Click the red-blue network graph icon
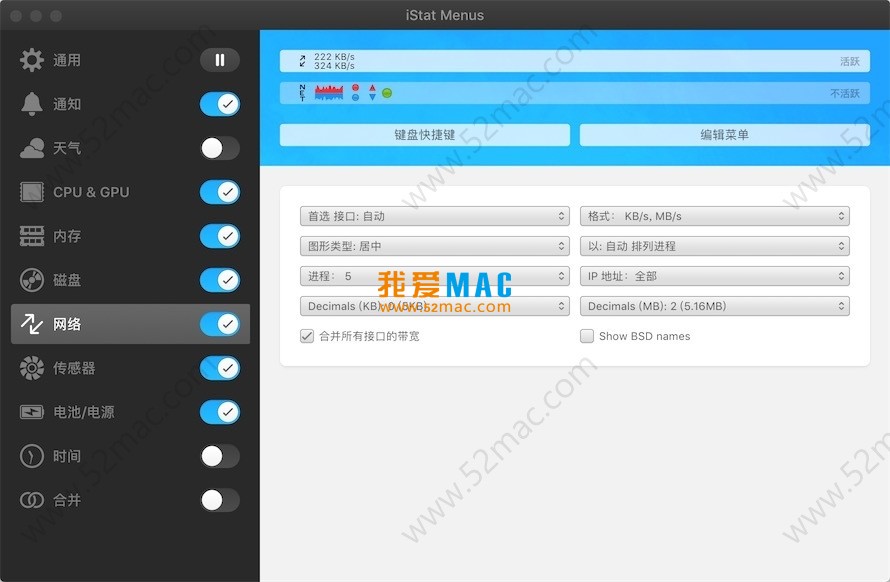The height and width of the screenshot is (582, 890). tap(329, 93)
